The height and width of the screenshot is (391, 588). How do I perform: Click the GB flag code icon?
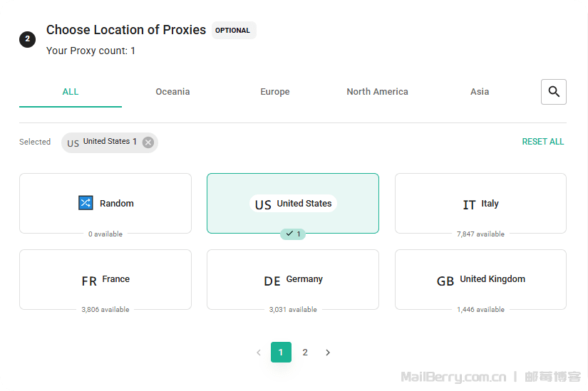(445, 281)
